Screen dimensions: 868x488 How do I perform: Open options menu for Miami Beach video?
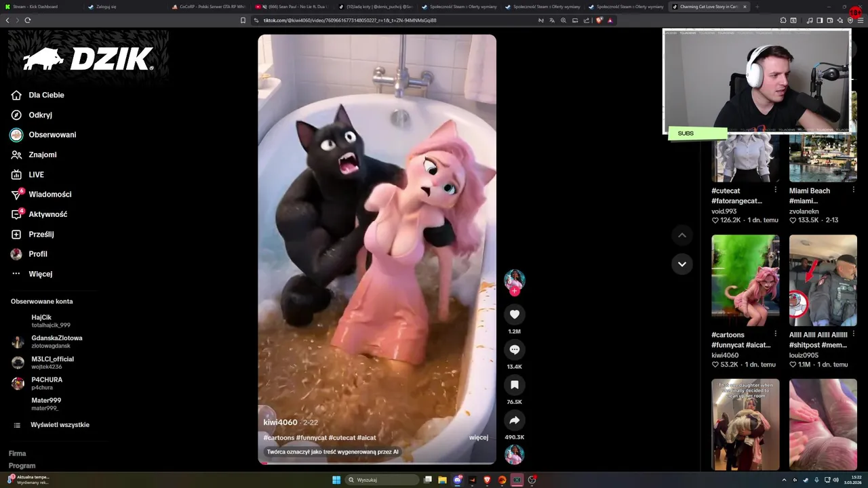[x=853, y=190]
